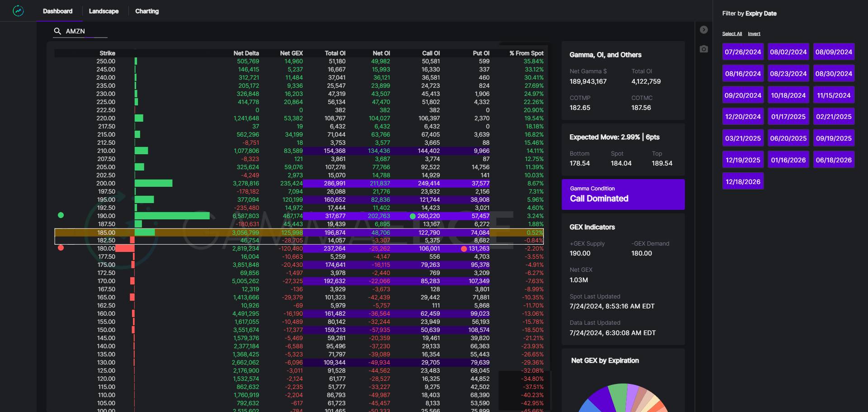
Task: Click the red dot marker beside strike 180.00
Action: click(x=61, y=248)
